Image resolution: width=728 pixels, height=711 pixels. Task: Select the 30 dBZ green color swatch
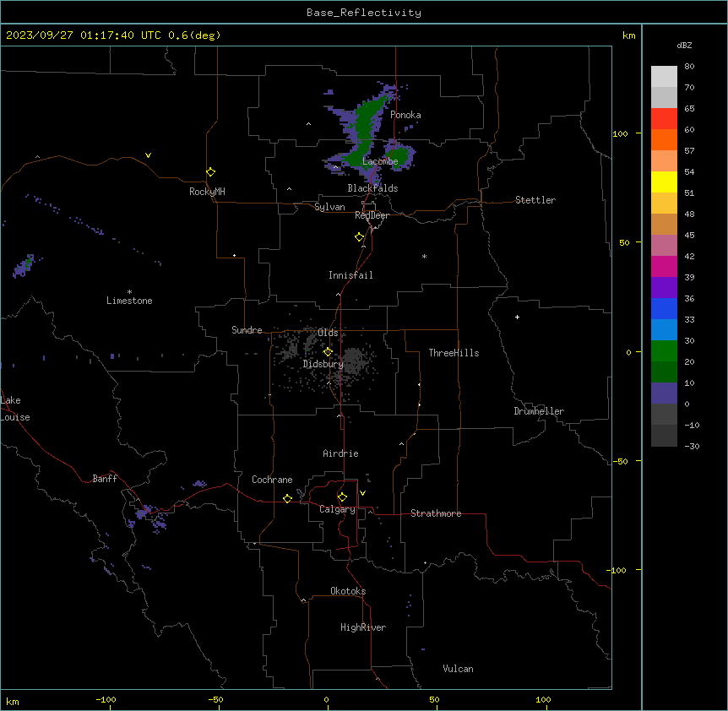[x=664, y=351]
